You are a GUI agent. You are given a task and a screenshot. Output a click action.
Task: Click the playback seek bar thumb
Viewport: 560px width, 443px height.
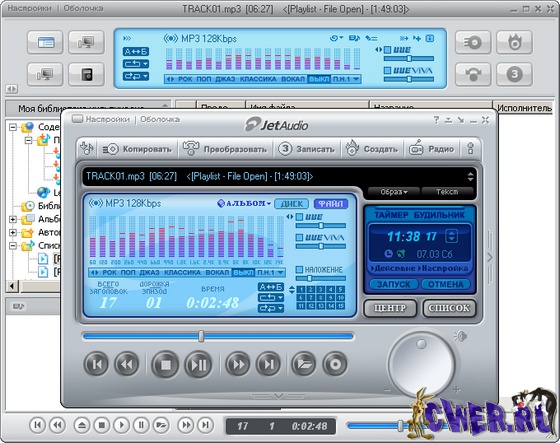tap(201, 336)
